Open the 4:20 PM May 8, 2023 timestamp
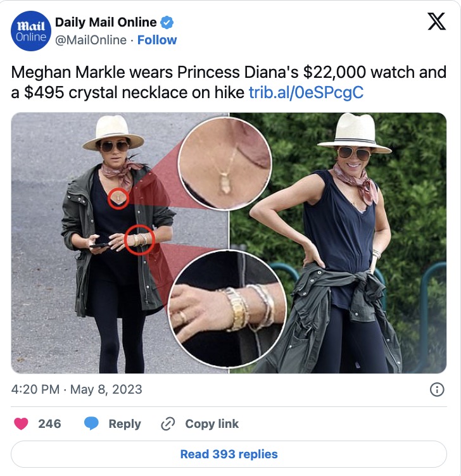 [x=77, y=389]
